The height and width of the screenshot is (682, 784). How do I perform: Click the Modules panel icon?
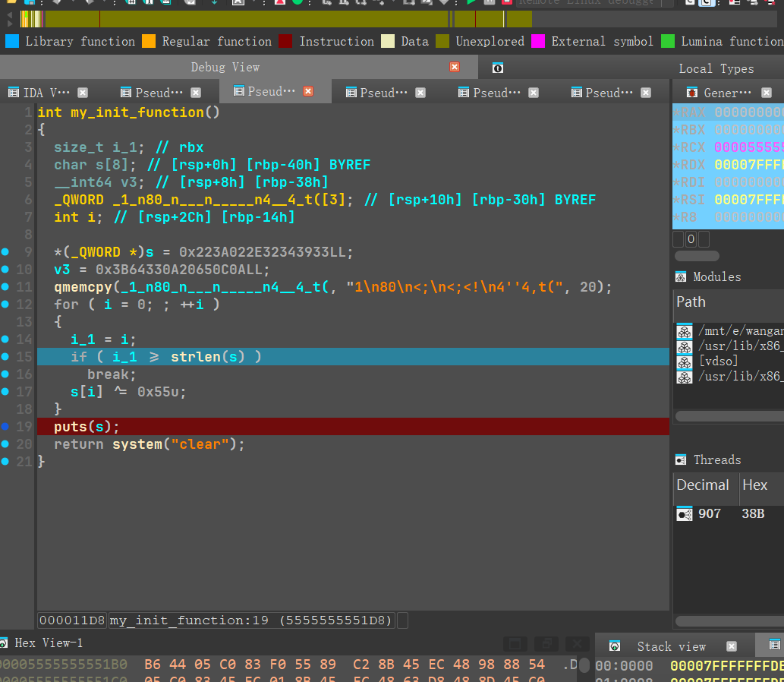681,277
